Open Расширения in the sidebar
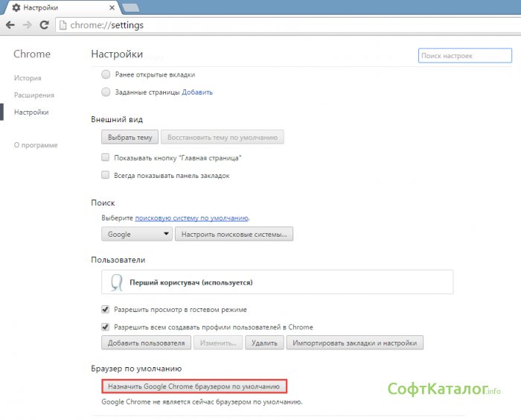Image resolution: width=521 pixels, height=420 pixels. (33, 95)
